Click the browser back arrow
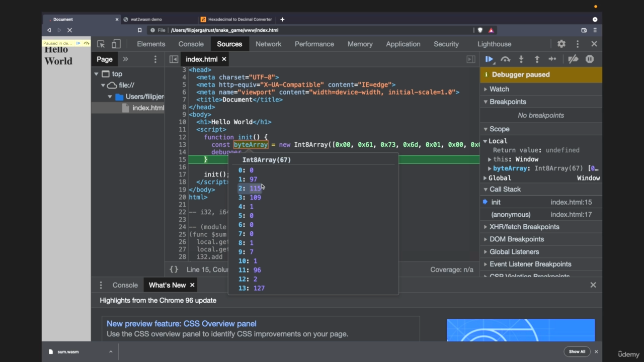The width and height of the screenshot is (644, 362). coord(49,30)
